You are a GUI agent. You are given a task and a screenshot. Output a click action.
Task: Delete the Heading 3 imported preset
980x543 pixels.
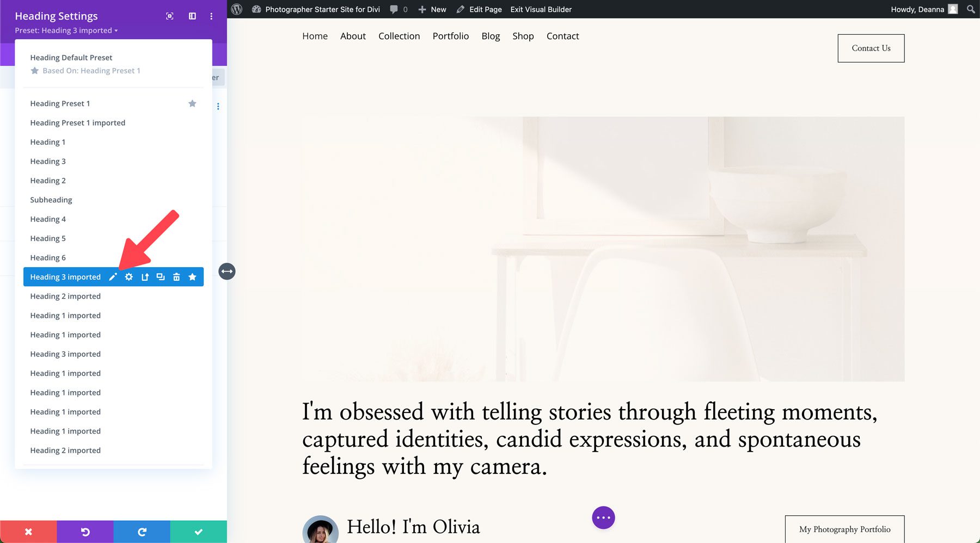click(x=176, y=276)
